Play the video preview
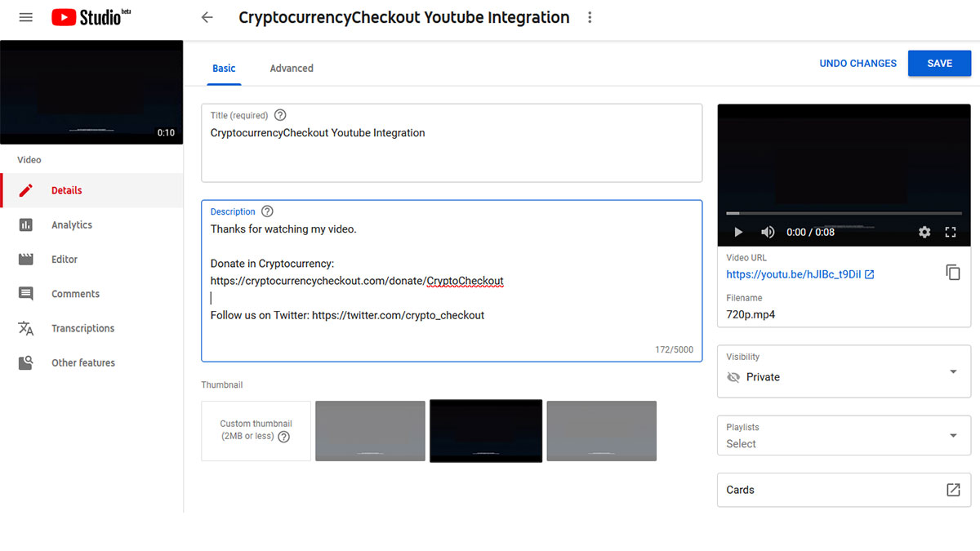Screen dimensions: 980x551 tap(738, 232)
